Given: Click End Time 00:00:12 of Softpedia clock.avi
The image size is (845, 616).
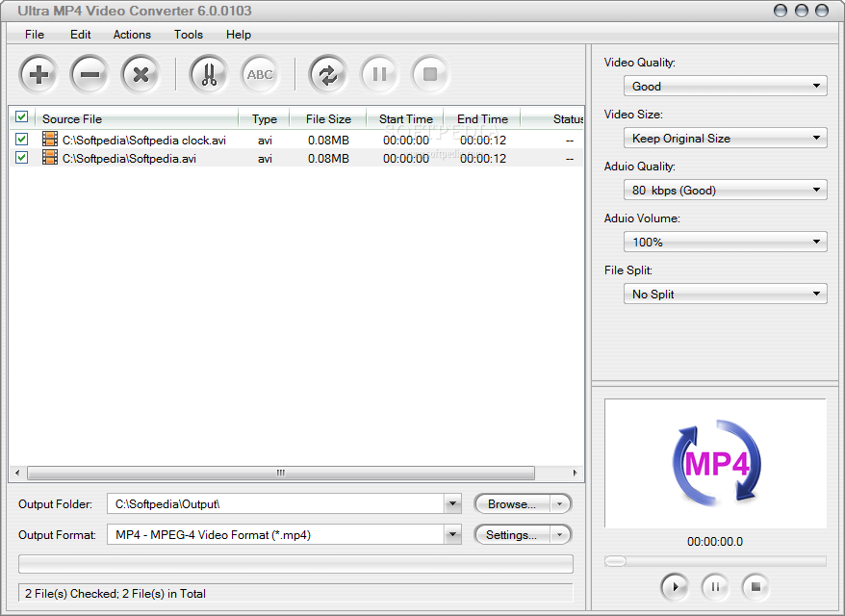Looking at the screenshot, I should point(483,141).
